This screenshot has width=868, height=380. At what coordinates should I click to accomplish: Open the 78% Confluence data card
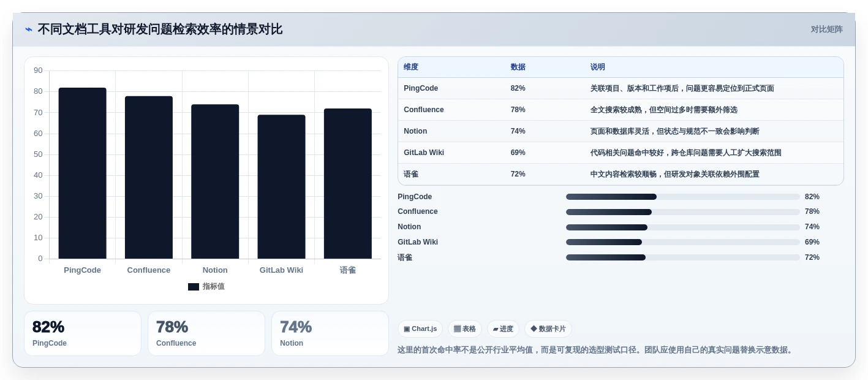click(x=206, y=333)
